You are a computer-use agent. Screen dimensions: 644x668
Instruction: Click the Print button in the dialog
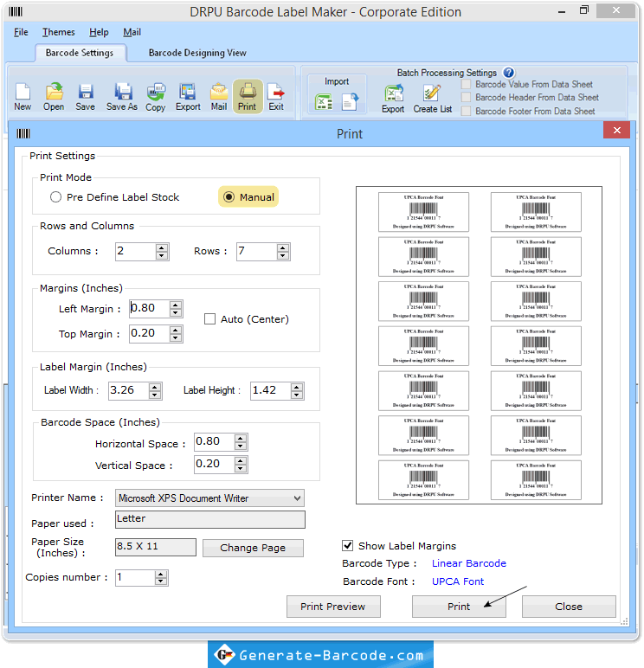pyautogui.click(x=459, y=607)
